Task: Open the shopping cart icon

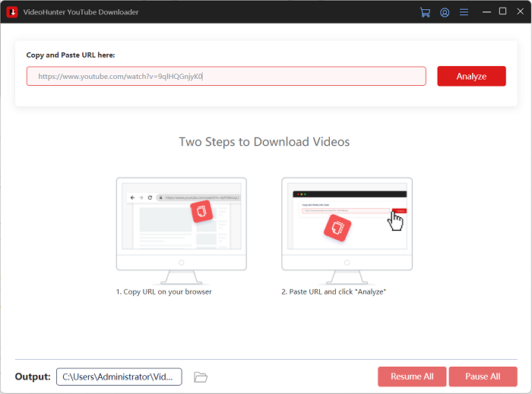Action: (425, 12)
